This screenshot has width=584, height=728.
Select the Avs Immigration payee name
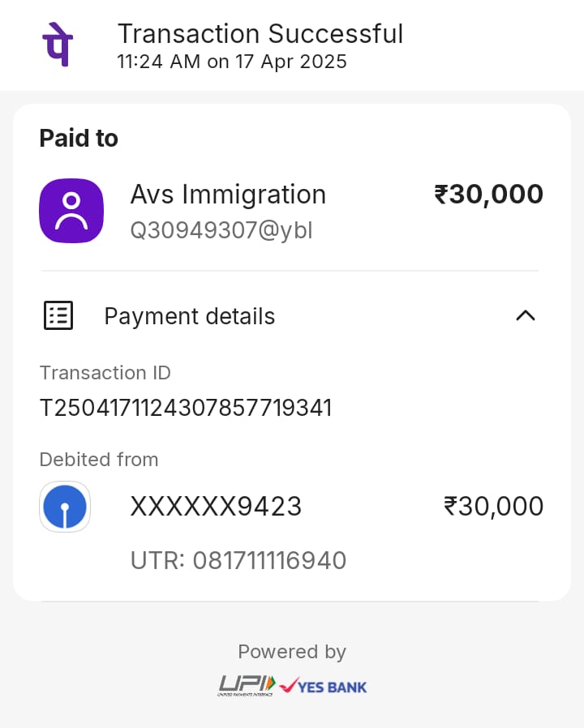tap(228, 195)
